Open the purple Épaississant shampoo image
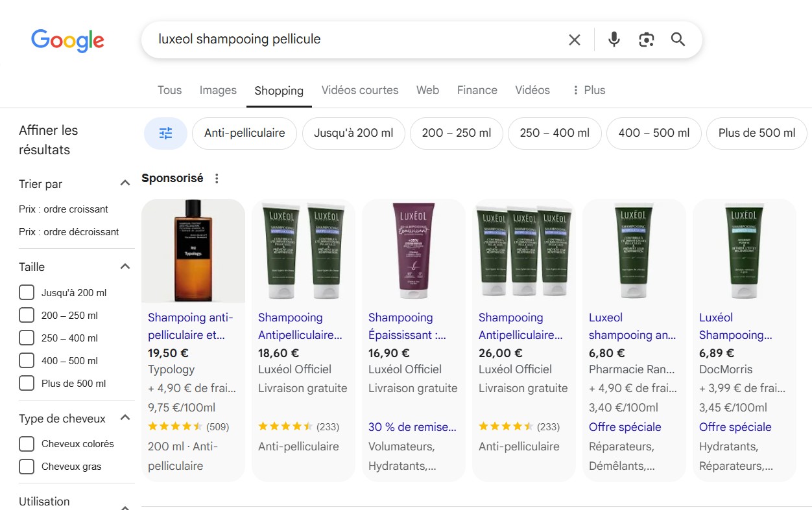Viewport: 812px width, 510px height. click(414, 251)
